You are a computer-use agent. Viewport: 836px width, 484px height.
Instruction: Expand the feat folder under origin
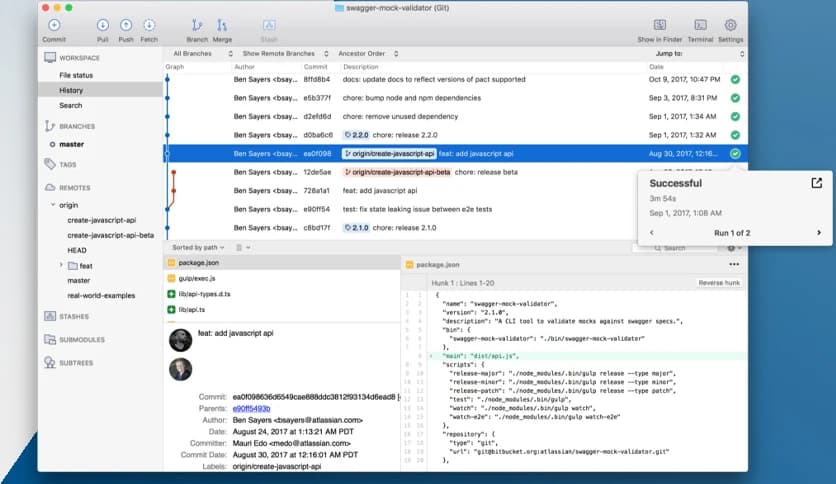[61, 266]
